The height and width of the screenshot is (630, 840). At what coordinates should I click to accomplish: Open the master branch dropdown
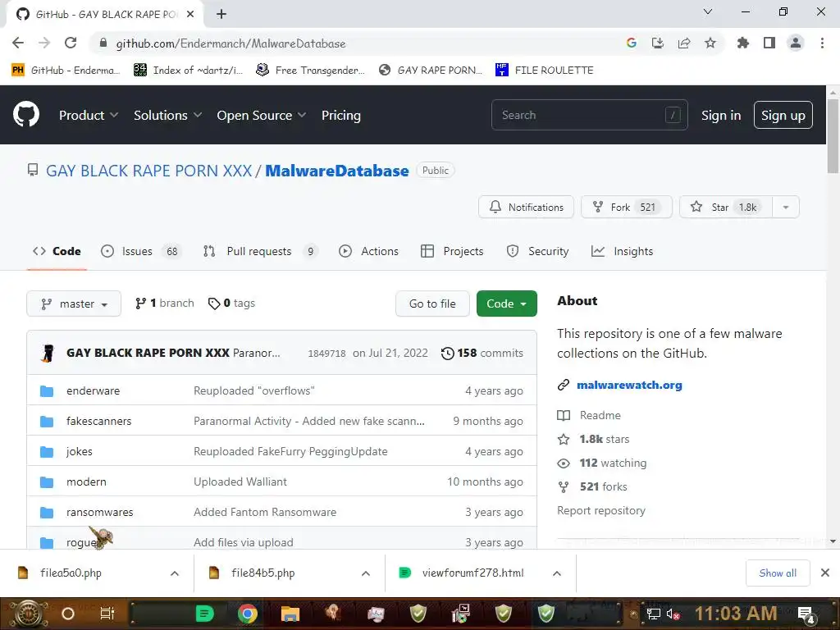74,304
